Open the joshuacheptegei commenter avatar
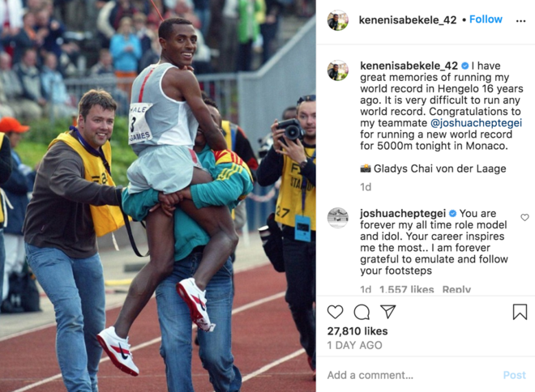This screenshot has width=535, height=392. pos(338,218)
